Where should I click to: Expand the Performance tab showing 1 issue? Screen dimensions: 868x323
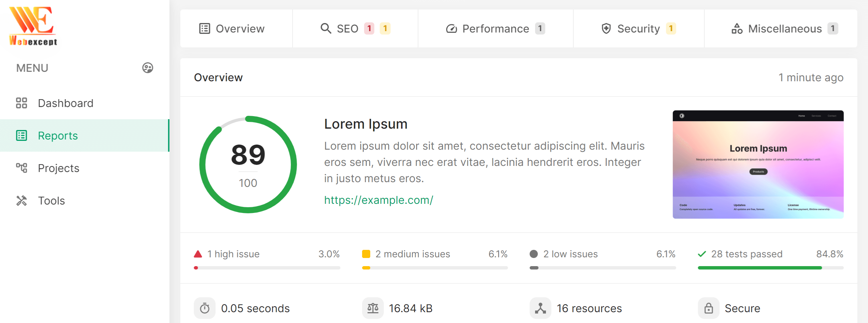point(495,28)
